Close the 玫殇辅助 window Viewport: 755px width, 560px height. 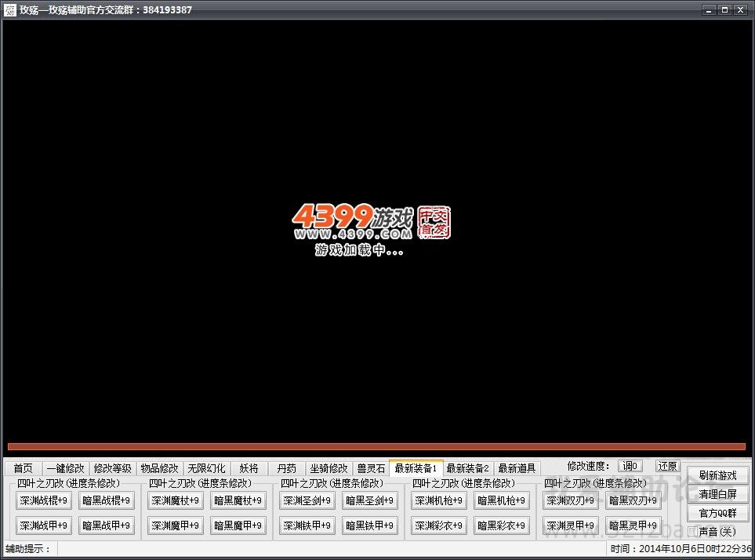pyautogui.click(x=741, y=9)
